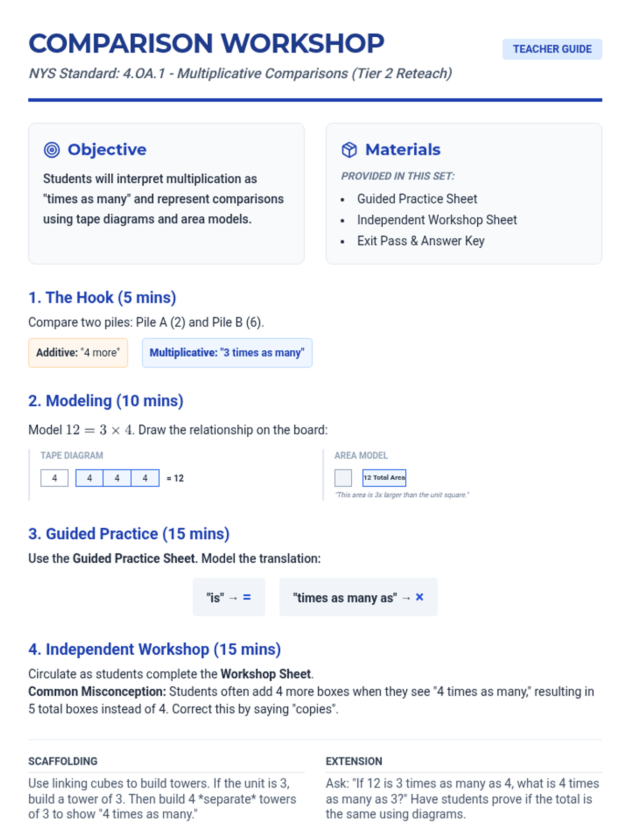The image size is (630, 840).
Task: Click the "4. Independent Workshop" heading
Action: [x=155, y=649]
